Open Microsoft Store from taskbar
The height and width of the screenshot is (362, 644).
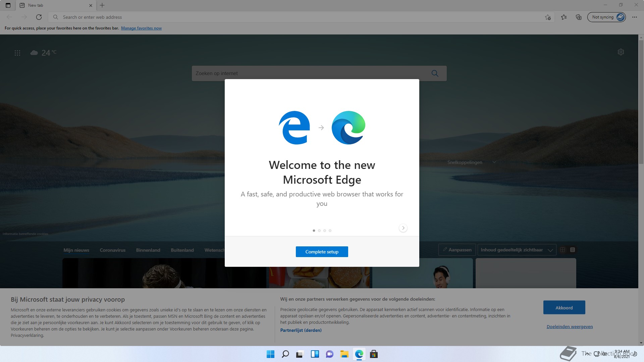[374, 354]
